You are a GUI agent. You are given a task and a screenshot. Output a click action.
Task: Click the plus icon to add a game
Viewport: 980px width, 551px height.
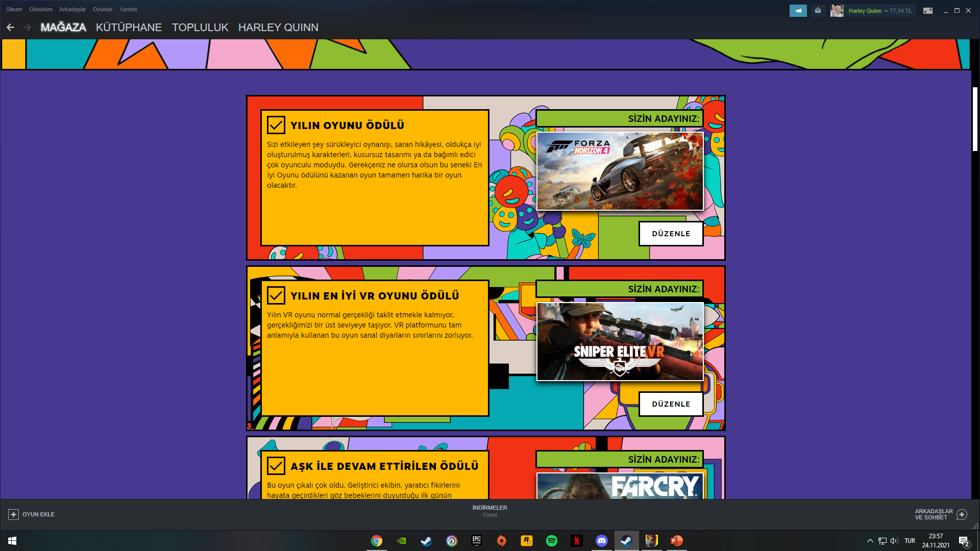(14, 514)
